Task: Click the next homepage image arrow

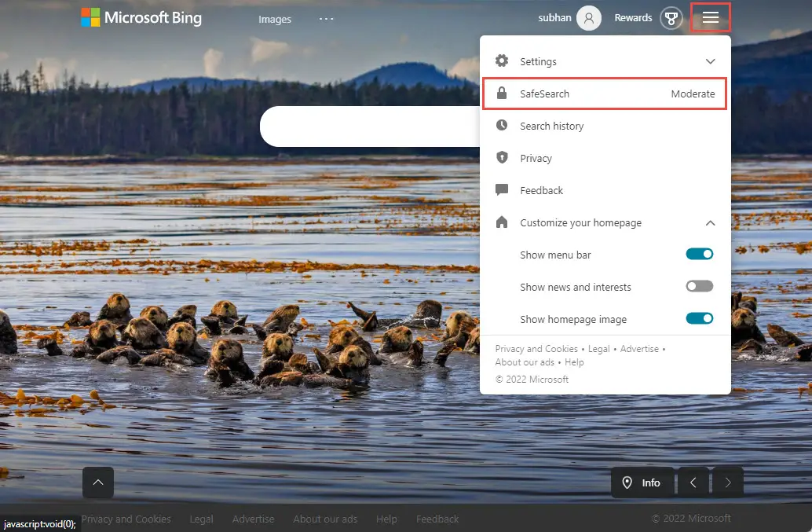Action: (726, 482)
